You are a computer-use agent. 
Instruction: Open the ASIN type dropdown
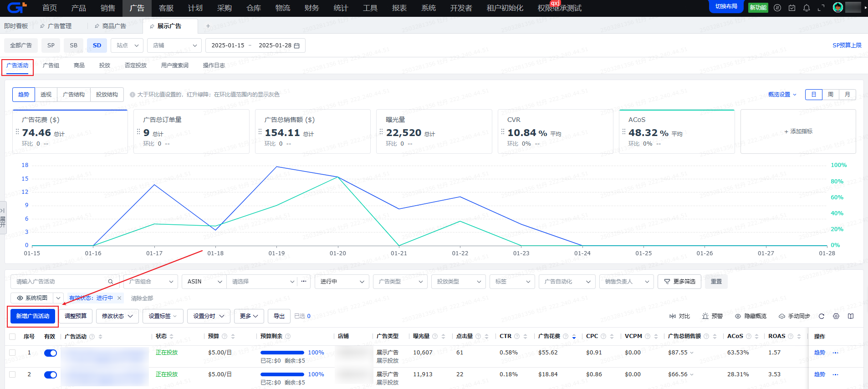204,282
